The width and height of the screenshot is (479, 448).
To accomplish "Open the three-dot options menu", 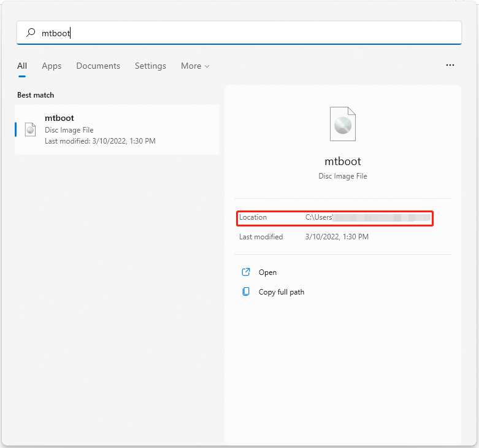I will (450, 65).
